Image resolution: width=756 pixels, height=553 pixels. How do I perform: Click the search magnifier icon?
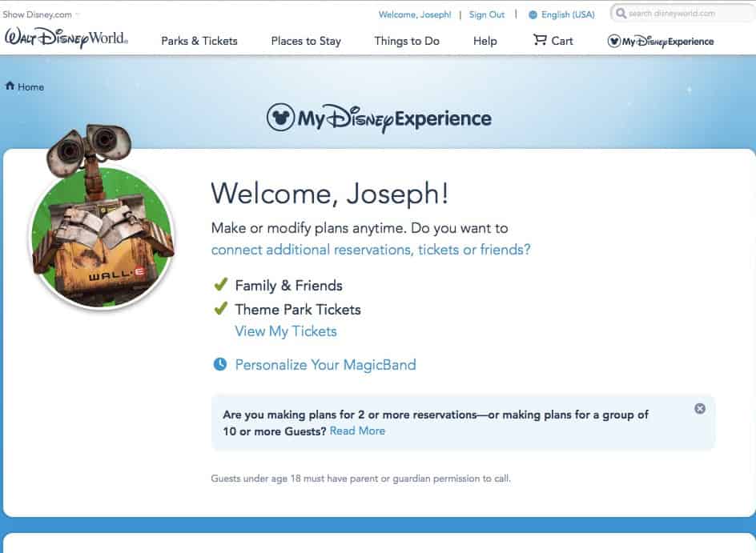pos(621,13)
